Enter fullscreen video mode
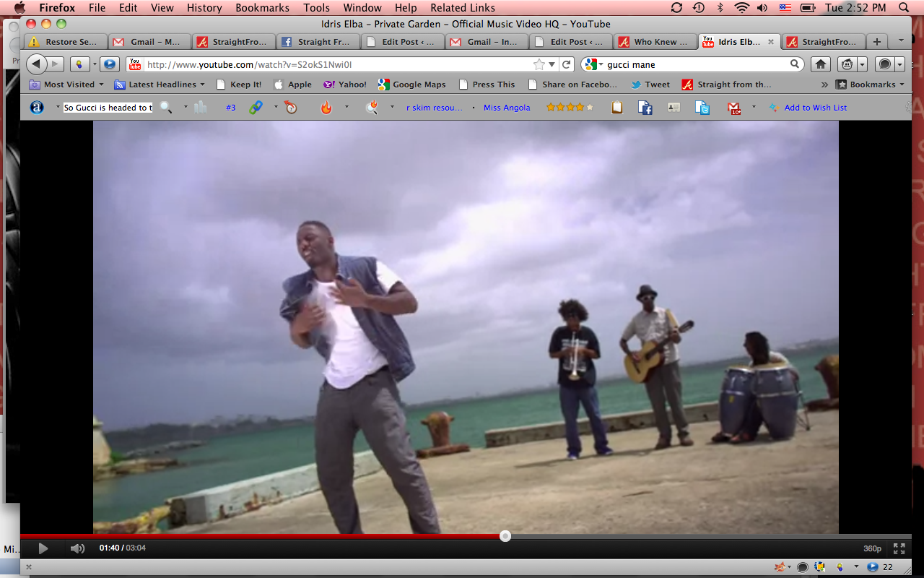924x578 pixels. pos(899,548)
